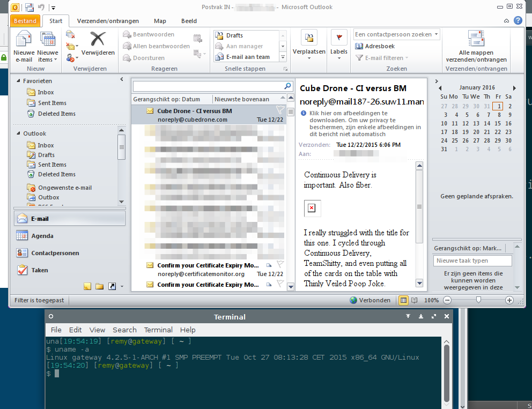Viewport: 532px width, 409px height.
Task: Click the folder list icon
Action: 99,286
